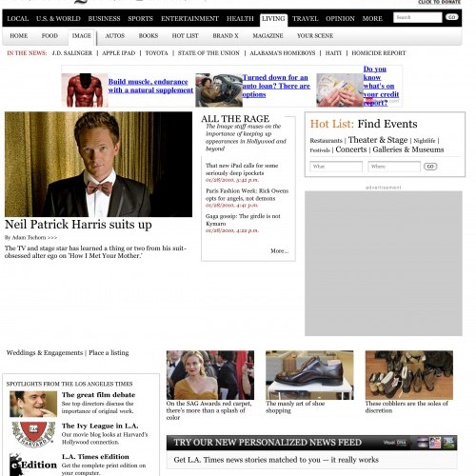Open the AUTOS sub-navigation link
476x476 pixels.
[115, 36]
